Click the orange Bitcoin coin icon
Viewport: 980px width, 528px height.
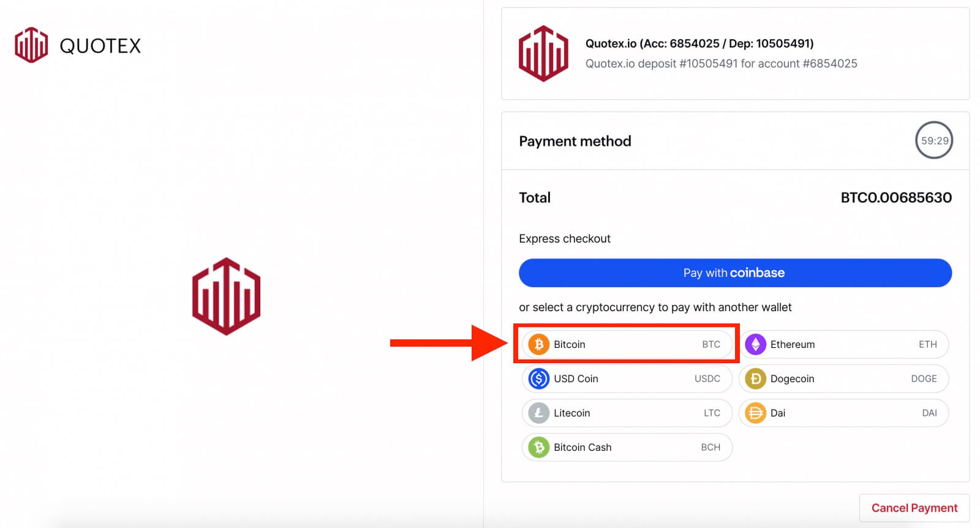click(x=539, y=344)
